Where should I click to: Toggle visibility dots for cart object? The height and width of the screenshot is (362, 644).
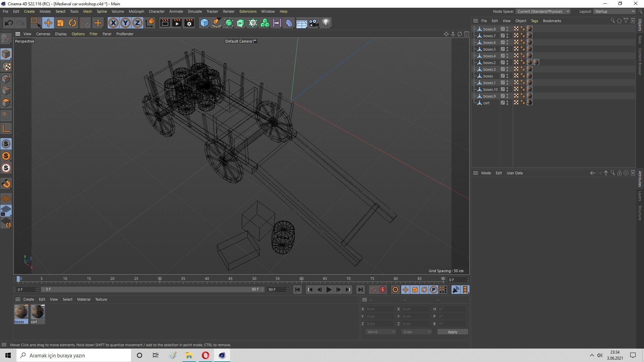coord(507,103)
